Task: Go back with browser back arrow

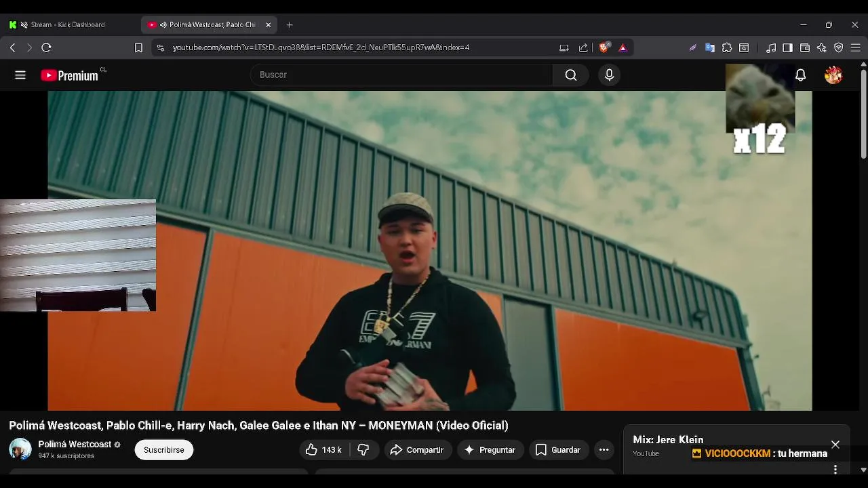Action: click(12, 47)
